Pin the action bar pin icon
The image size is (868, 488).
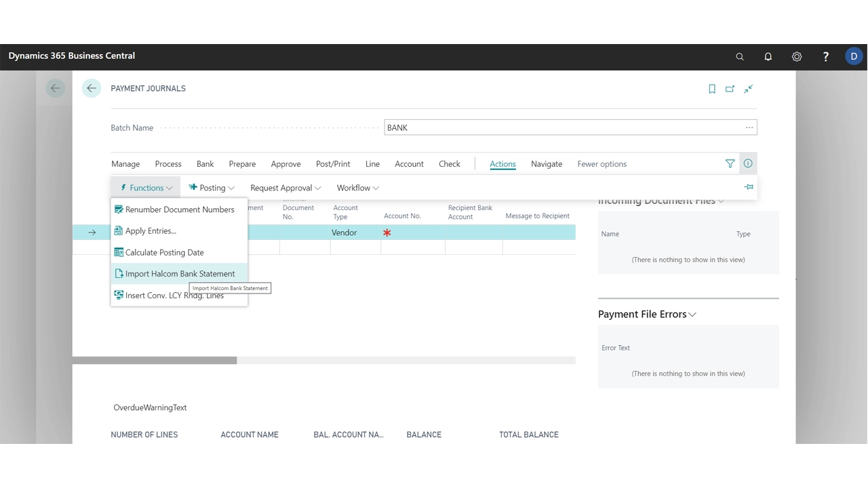tap(749, 187)
